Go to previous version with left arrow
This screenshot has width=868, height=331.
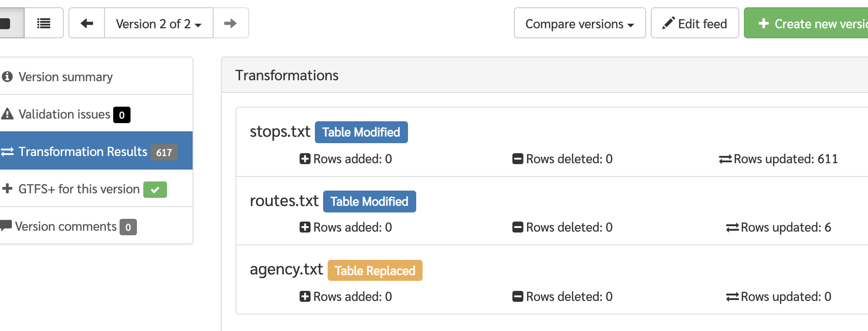click(87, 23)
